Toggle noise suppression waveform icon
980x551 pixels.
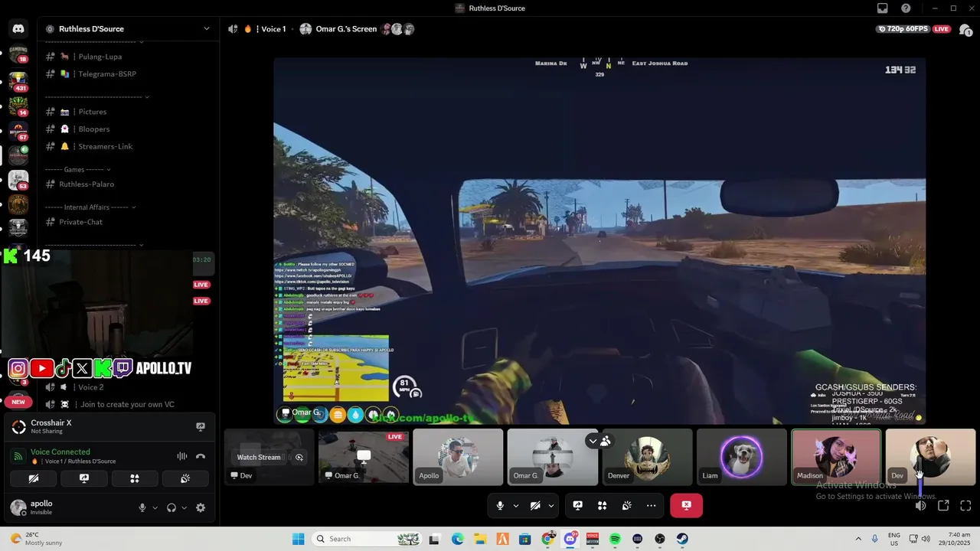click(x=181, y=456)
